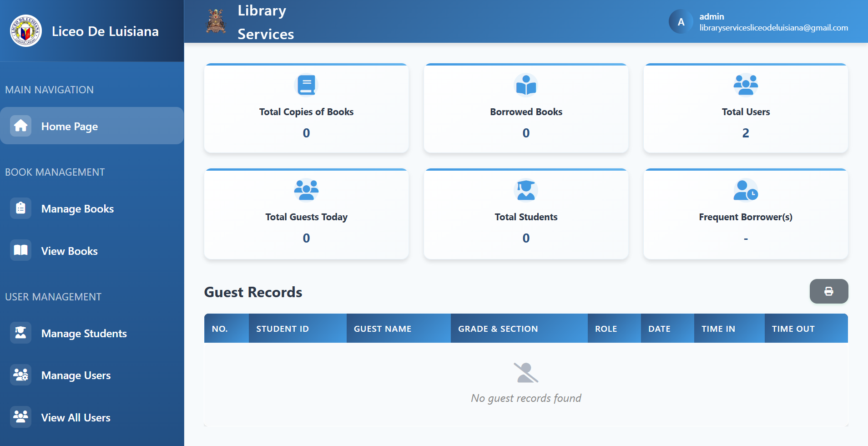Click the STUDENT ID column header
Viewport: 868px width, 446px height.
(282, 328)
